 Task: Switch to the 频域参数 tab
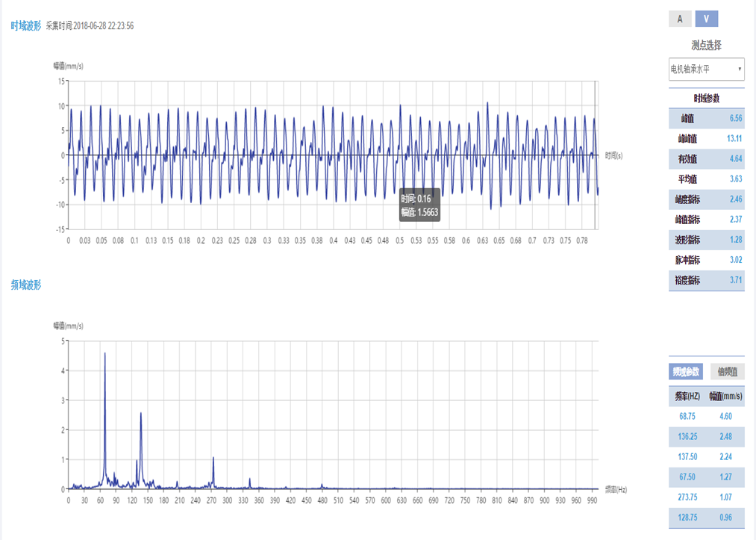[685, 371]
